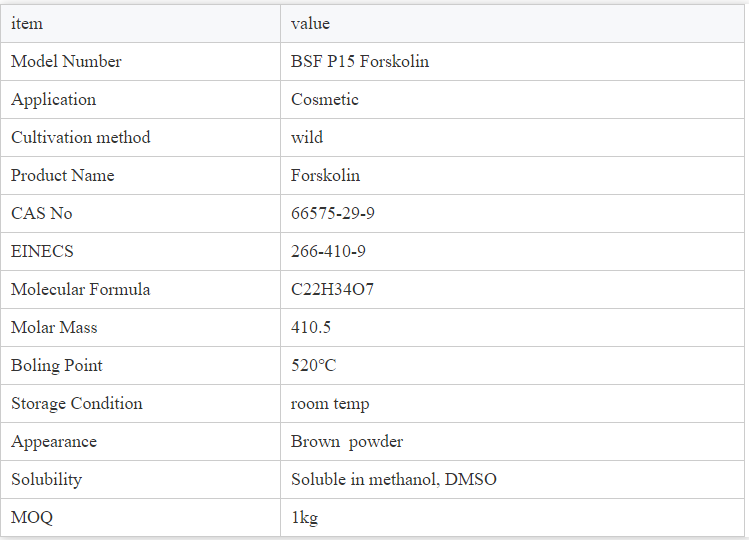
Task: Click the 'Storage Condition' label
Action: coord(76,404)
